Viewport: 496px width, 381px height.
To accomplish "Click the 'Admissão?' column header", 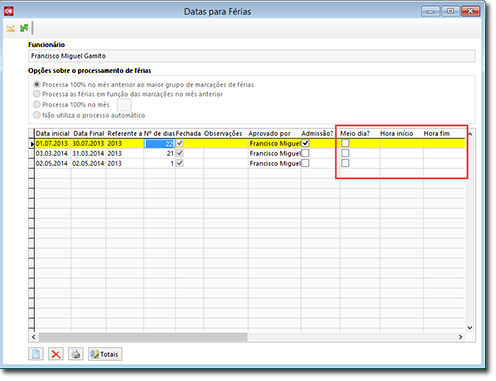I will 317,133.
